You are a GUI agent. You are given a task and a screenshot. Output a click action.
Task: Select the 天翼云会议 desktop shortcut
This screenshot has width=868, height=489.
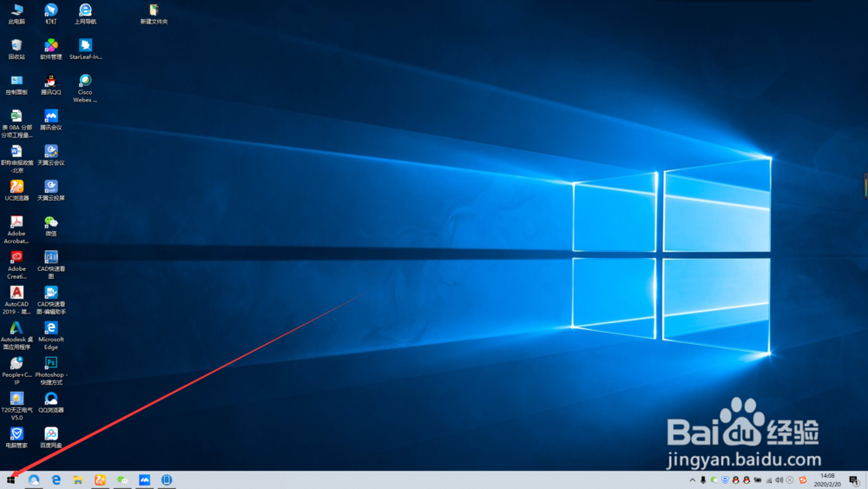pyautogui.click(x=51, y=156)
